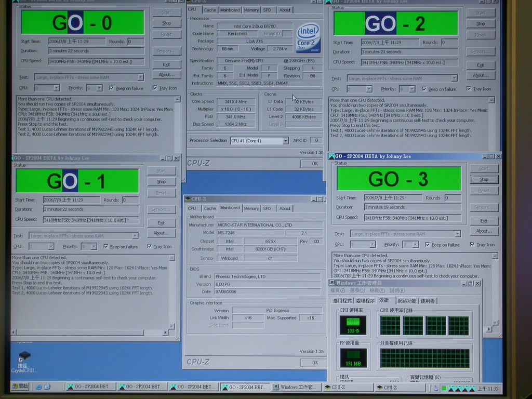Click the pressed GO - SP2004 taskbar button
Image resolution: width=532 pixels, height=399 pixels.
coord(245,387)
